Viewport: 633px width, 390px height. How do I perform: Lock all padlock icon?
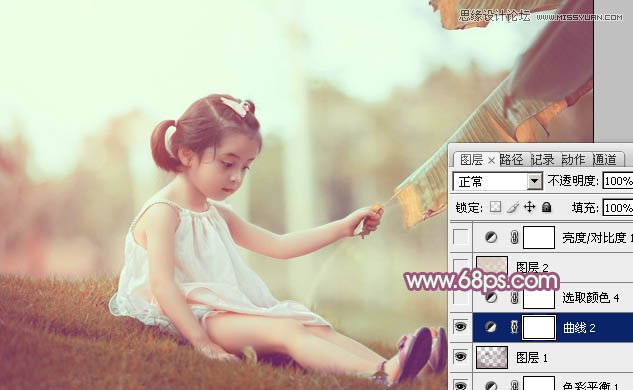(546, 207)
